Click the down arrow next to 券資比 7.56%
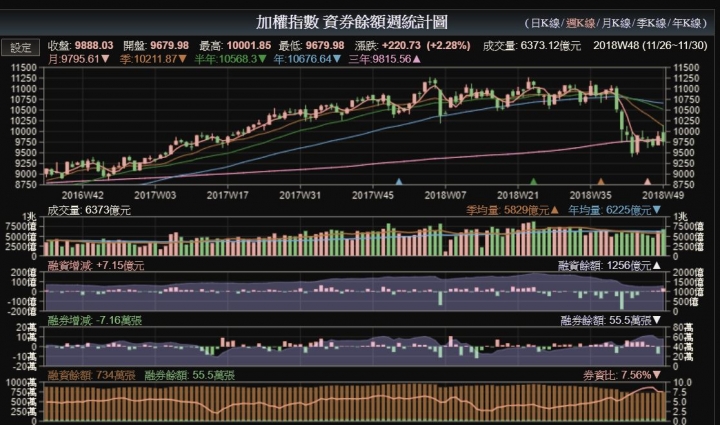This screenshot has width=720, height=425. [657, 375]
